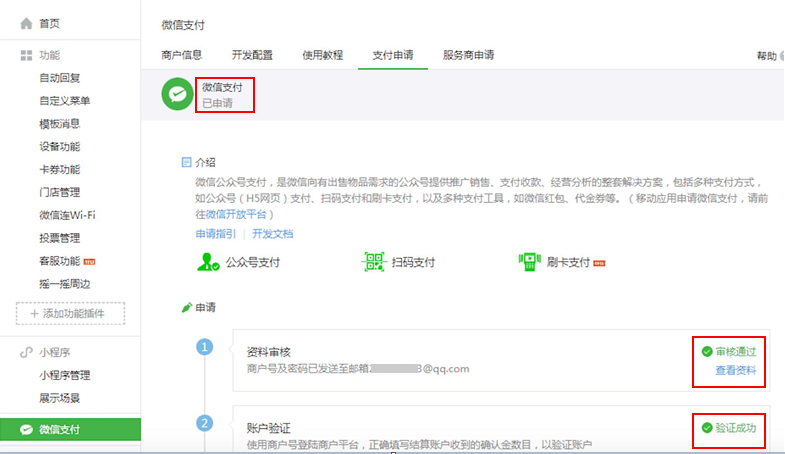This screenshot has height=454, width=785.
Task: Click the 验证成功 green check icon
Action: [x=707, y=428]
